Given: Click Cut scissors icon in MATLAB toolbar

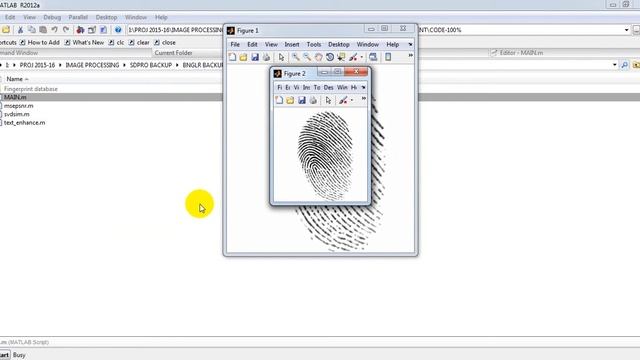Looking at the screenshot, I should coord(20,30).
